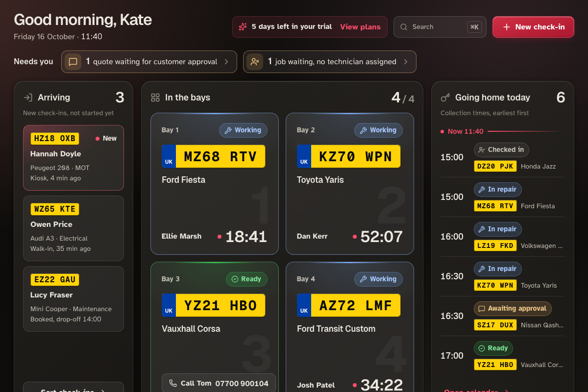Click the wrench icon on Bay 4 badge

[x=363, y=279]
